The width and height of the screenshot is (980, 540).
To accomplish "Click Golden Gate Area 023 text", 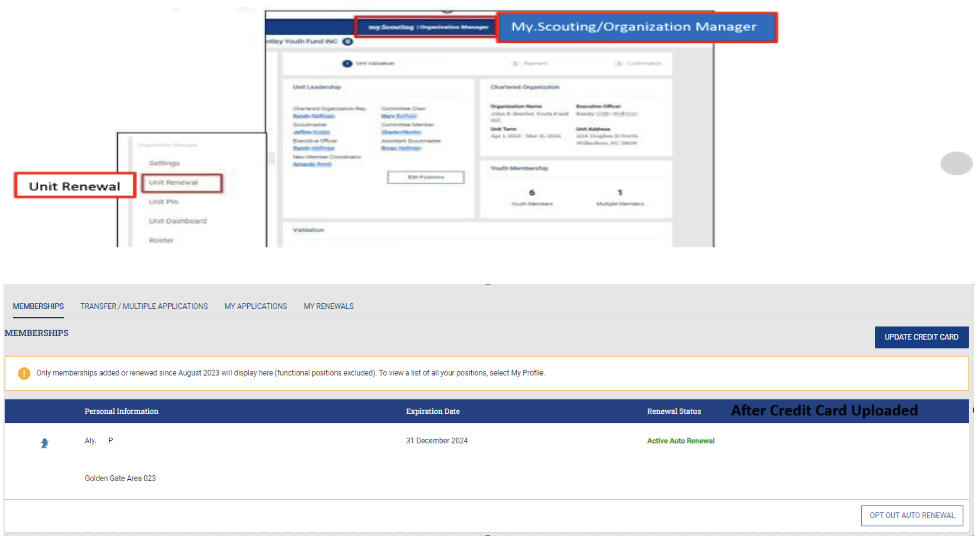I will click(120, 478).
